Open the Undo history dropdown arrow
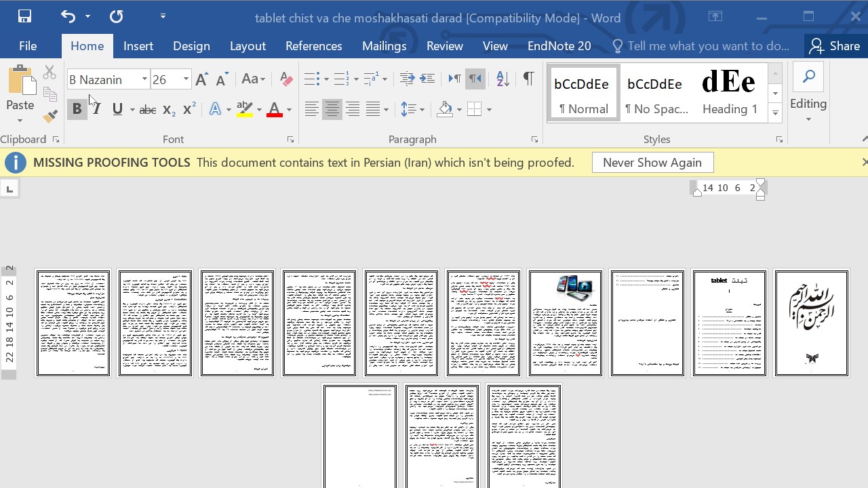The height and width of the screenshot is (488, 868). pyautogui.click(x=87, y=16)
